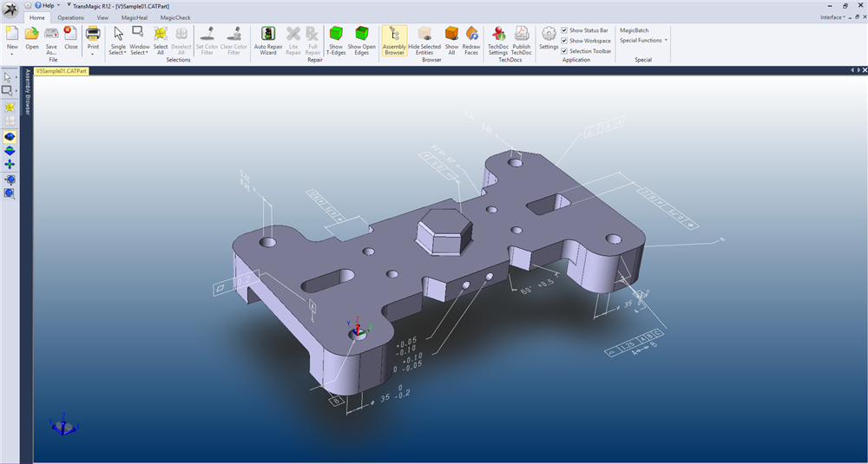
Task: Disable the Selection Toolbar checkbox
Action: pos(565,51)
